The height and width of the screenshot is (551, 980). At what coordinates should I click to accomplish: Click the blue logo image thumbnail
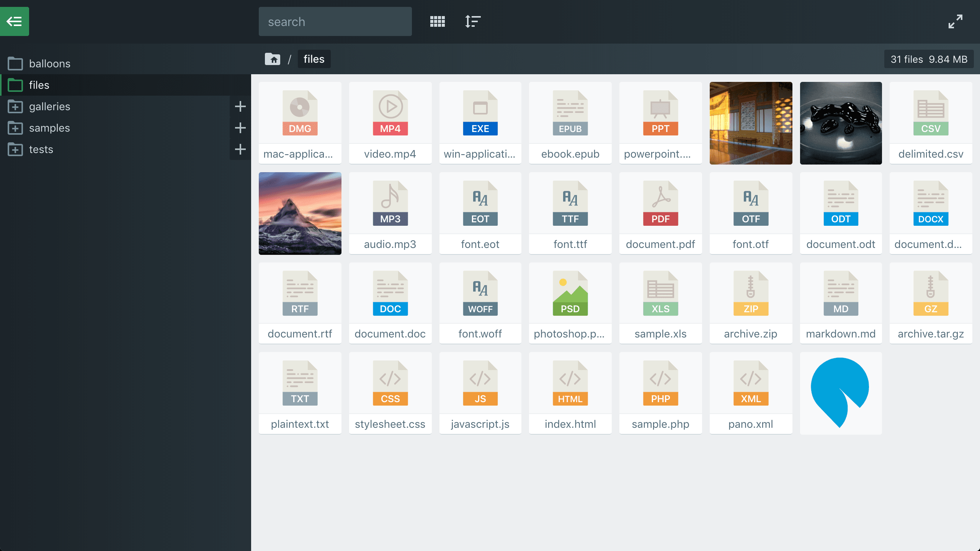click(x=841, y=393)
